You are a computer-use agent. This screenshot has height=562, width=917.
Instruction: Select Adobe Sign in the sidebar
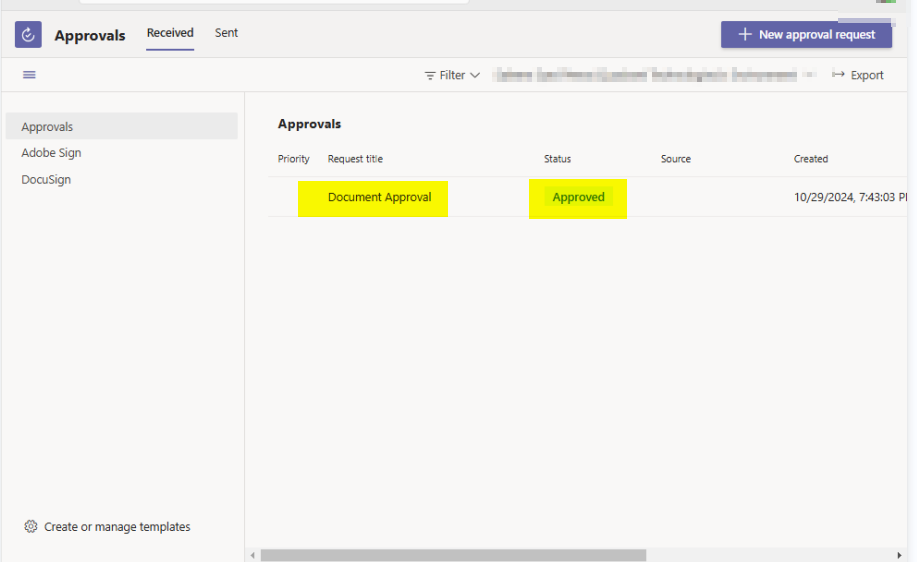click(51, 153)
